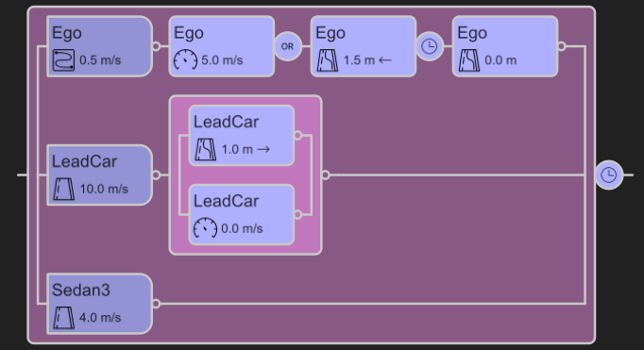
Task: Click the road icon in Sedan3 4.0 m/s block
Action: coord(64,318)
